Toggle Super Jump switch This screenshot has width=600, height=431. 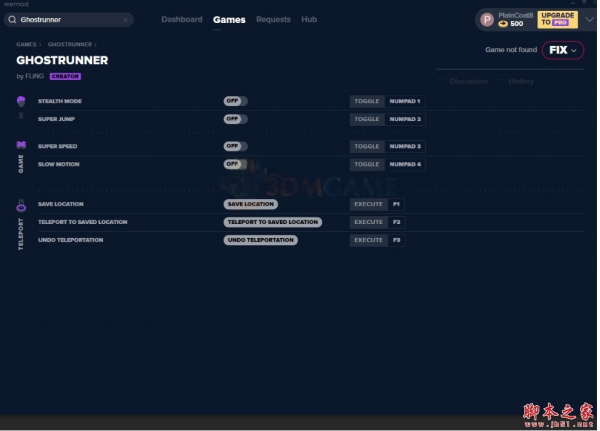coord(235,119)
